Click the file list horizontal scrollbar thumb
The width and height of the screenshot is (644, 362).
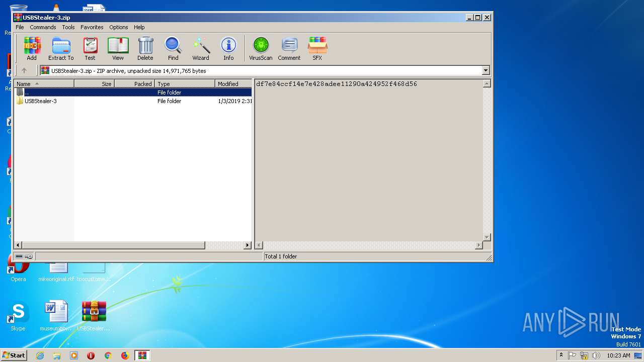114,245
